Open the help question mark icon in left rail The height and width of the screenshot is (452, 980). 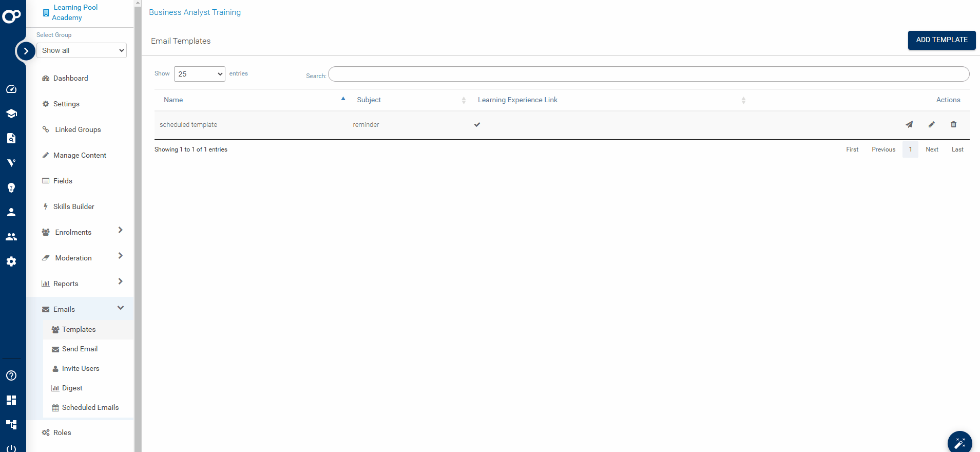pyautogui.click(x=11, y=375)
